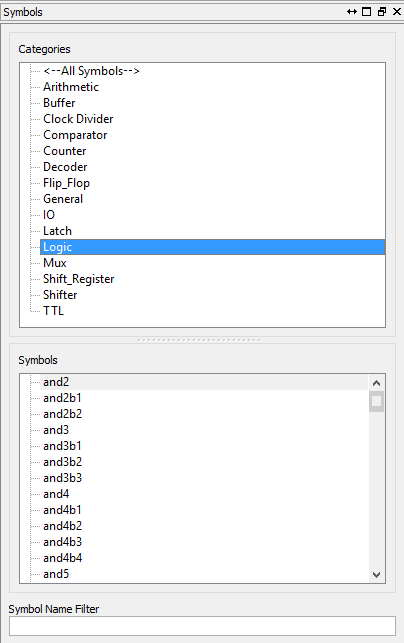404x643 pixels.
Task: Select the Clock Divider category
Action: pos(78,119)
